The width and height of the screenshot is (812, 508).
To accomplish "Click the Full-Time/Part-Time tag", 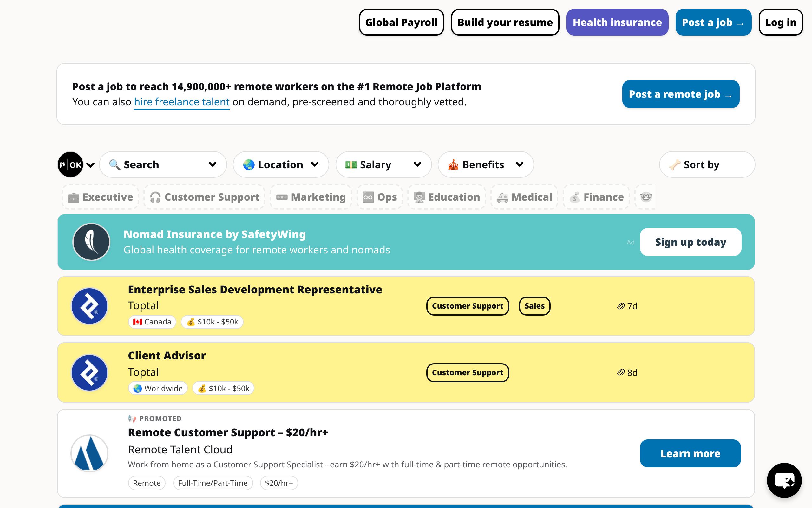I will point(213,483).
